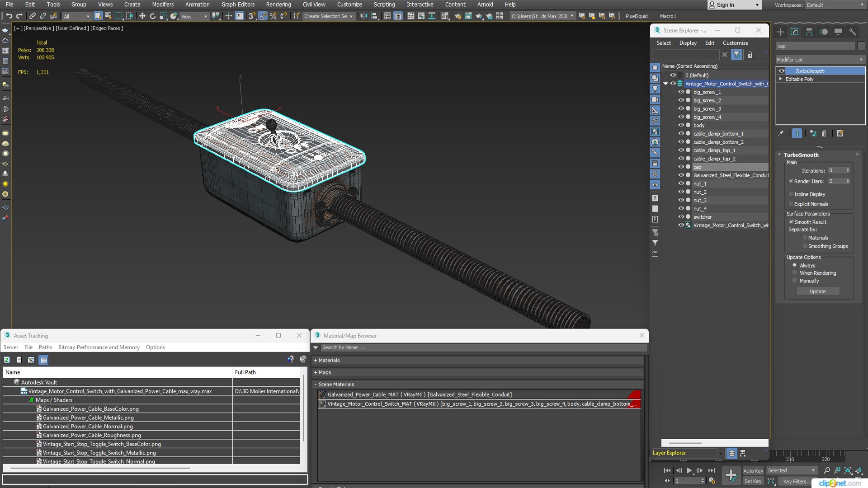Toggle the Angle Snap icon
The height and width of the screenshot is (488, 868).
click(263, 16)
